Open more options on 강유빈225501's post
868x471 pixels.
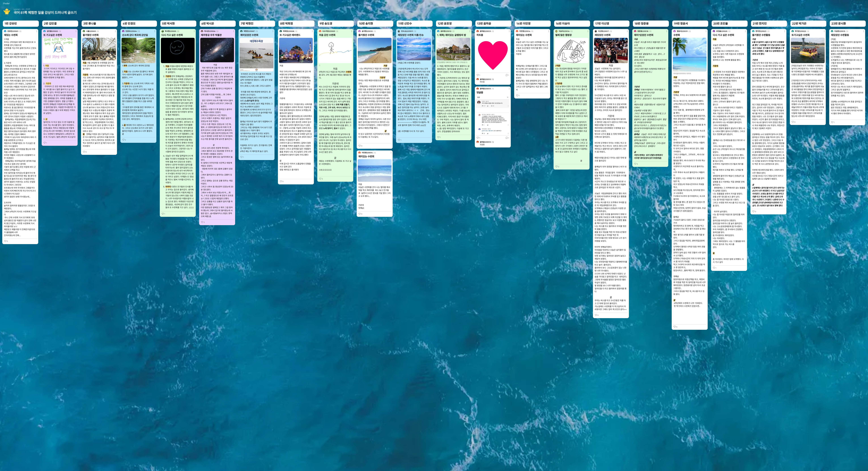point(36,31)
